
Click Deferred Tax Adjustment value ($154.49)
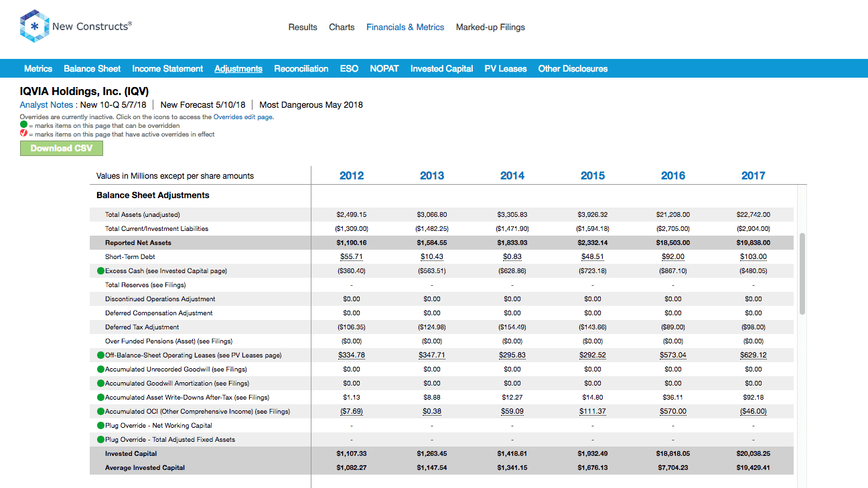tap(512, 327)
